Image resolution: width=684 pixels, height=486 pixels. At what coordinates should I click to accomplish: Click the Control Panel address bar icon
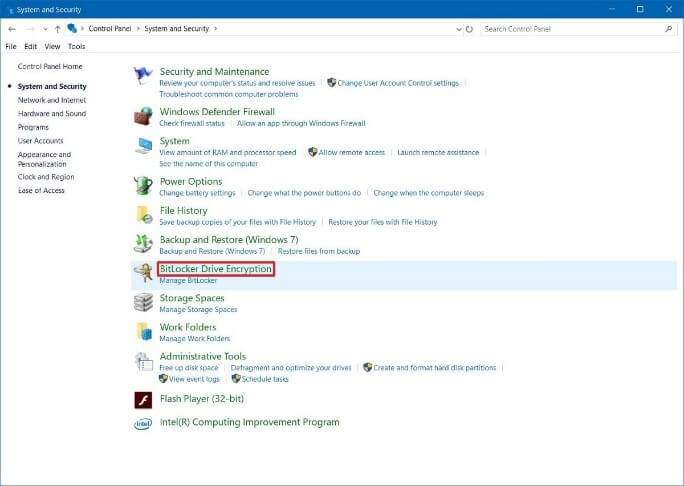[72, 28]
